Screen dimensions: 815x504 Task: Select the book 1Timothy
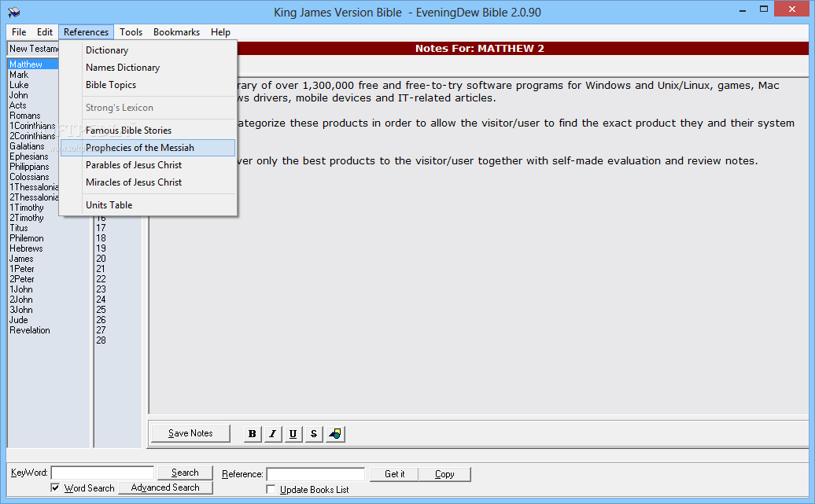27,208
